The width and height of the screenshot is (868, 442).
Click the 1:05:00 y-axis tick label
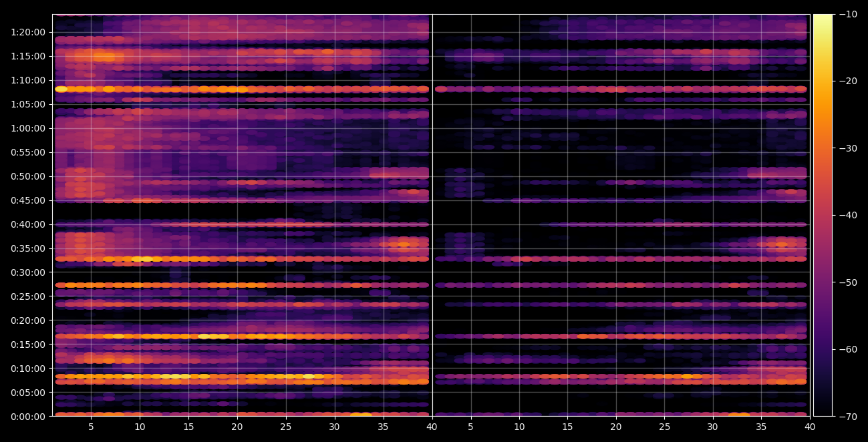coord(28,104)
